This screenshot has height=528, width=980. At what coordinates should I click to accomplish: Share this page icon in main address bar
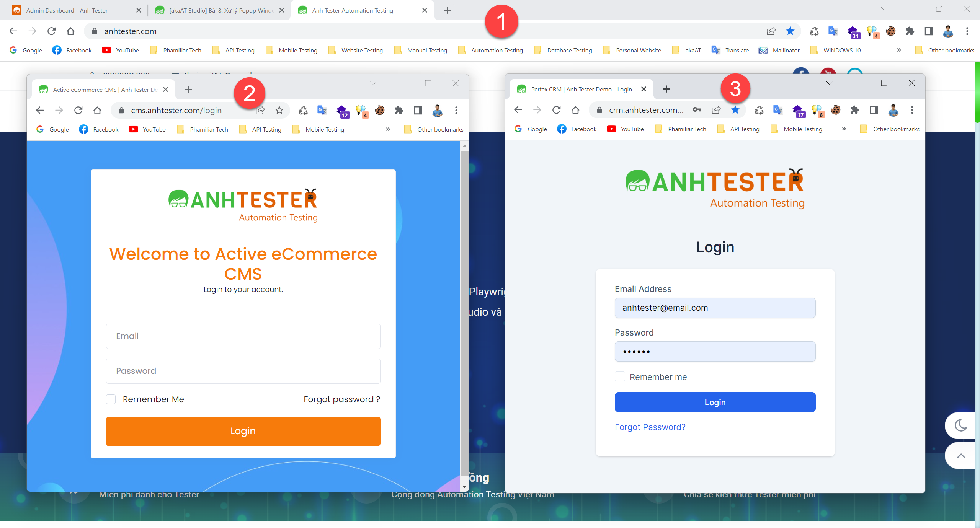pos(771,31)
